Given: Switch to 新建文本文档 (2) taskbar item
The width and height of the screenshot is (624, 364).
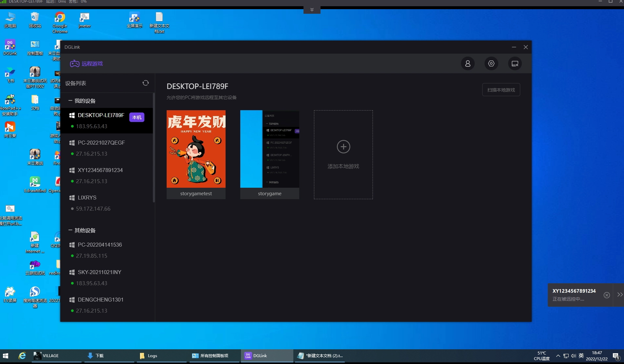Looking at the screenshot, I should click(320, 356).
